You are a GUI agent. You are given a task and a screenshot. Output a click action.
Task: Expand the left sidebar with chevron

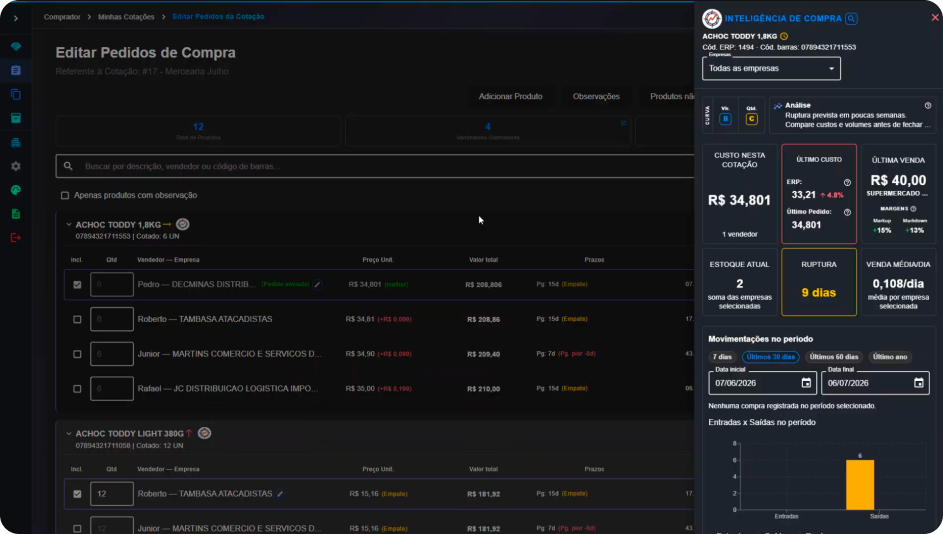(x=16, y=19)
